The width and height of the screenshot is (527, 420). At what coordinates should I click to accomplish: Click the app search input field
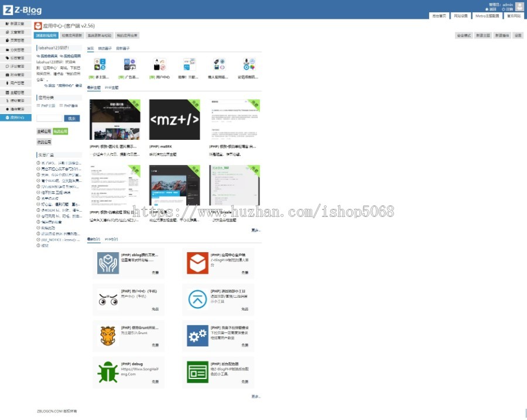[x=49, y=118]
